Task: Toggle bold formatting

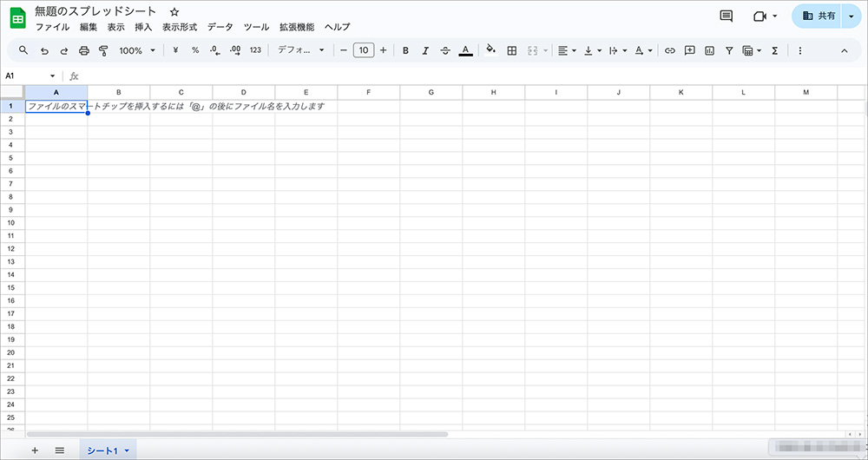Action: (405, 51)
